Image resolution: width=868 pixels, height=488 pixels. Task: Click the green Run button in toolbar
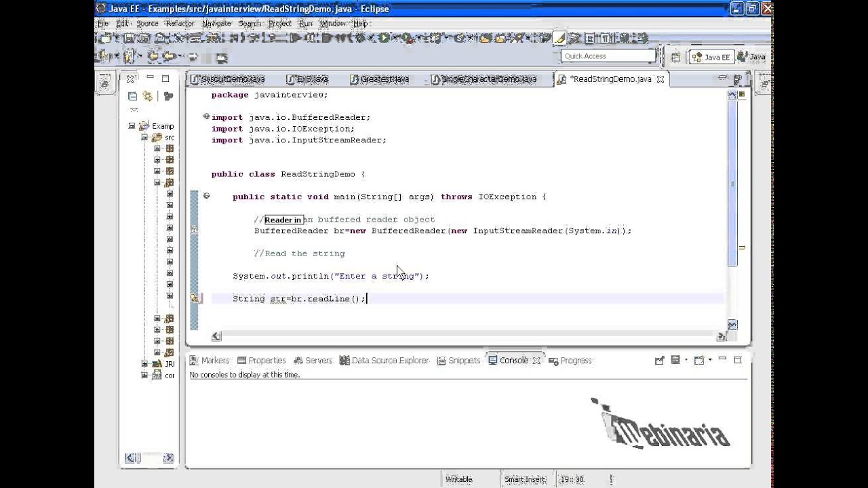(x=384, y=39)
